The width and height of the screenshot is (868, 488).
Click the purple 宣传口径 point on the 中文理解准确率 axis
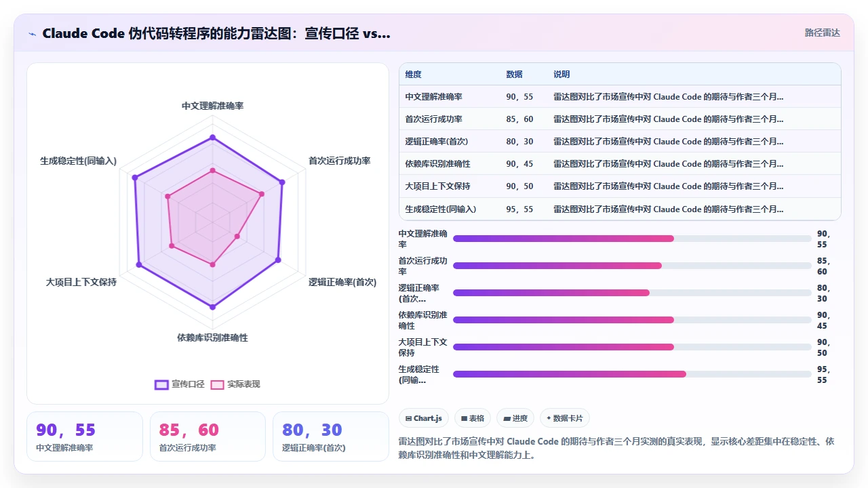point(212,138)
